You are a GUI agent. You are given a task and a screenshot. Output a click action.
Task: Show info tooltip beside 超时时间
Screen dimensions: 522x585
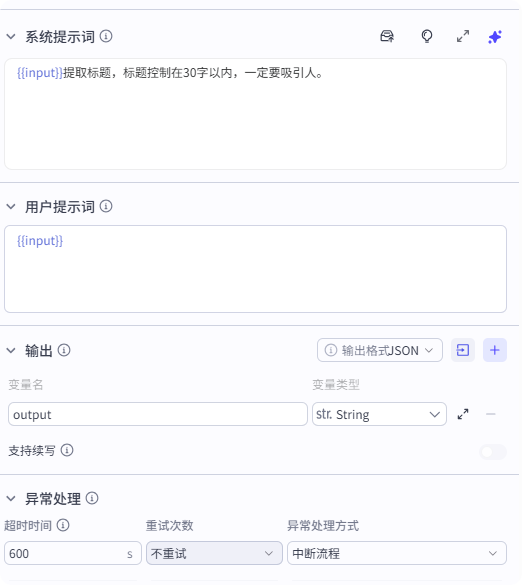point(63,525)
